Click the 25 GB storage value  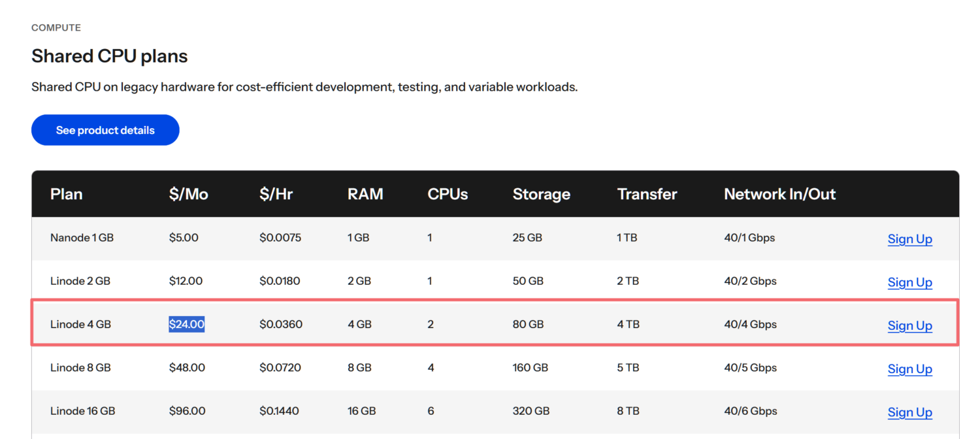(x=527, y=238)
